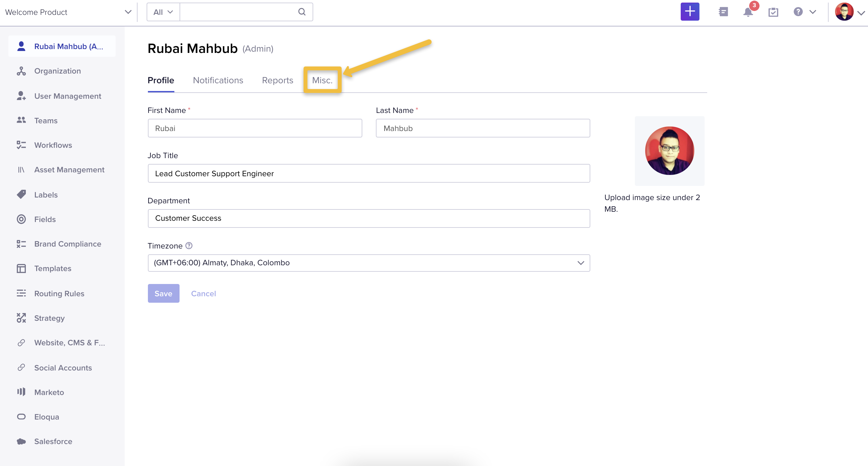This screenshot has height=466, width=868.
Task: Click the Save button
Action: click(x=163, y=293)
